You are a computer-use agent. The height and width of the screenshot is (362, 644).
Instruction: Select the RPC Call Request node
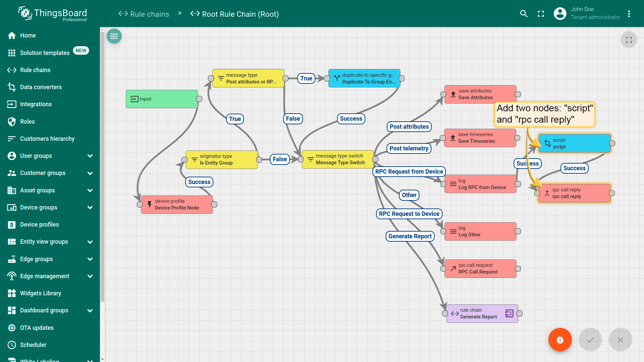pyautogui.click(x=480, y=268)
